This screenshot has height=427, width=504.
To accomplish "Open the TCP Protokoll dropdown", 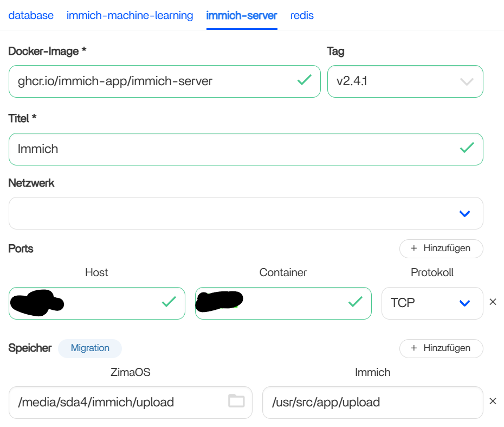I will pyautogui.click(x=464, y=303).
